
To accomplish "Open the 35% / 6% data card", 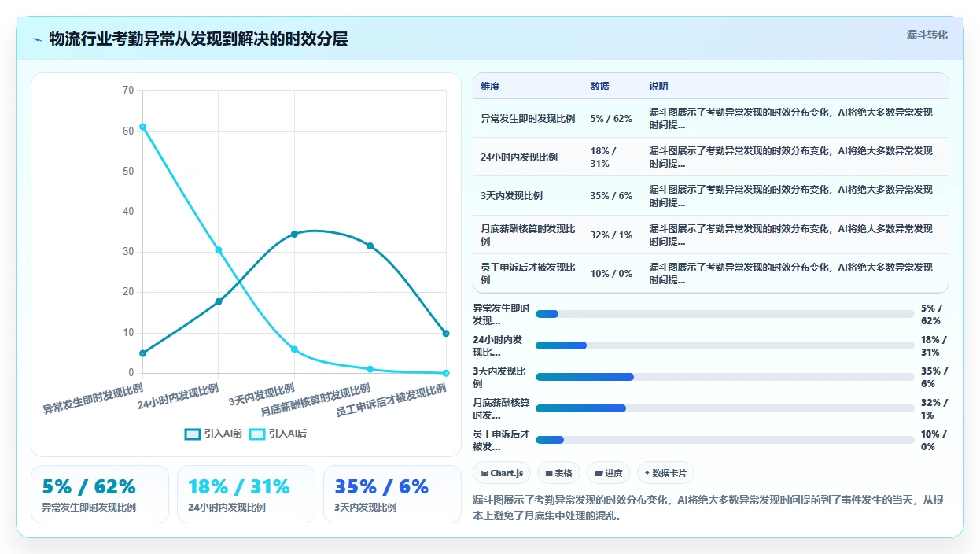I will [x=392, y=494].
